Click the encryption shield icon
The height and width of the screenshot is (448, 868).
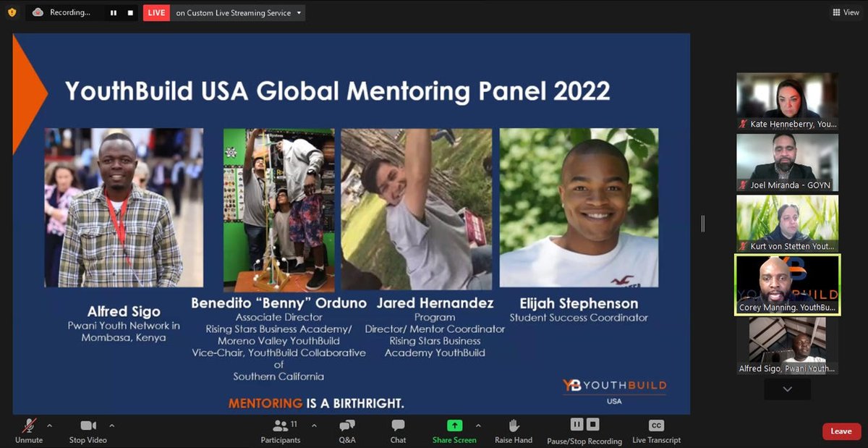click(x=12, y=12)
